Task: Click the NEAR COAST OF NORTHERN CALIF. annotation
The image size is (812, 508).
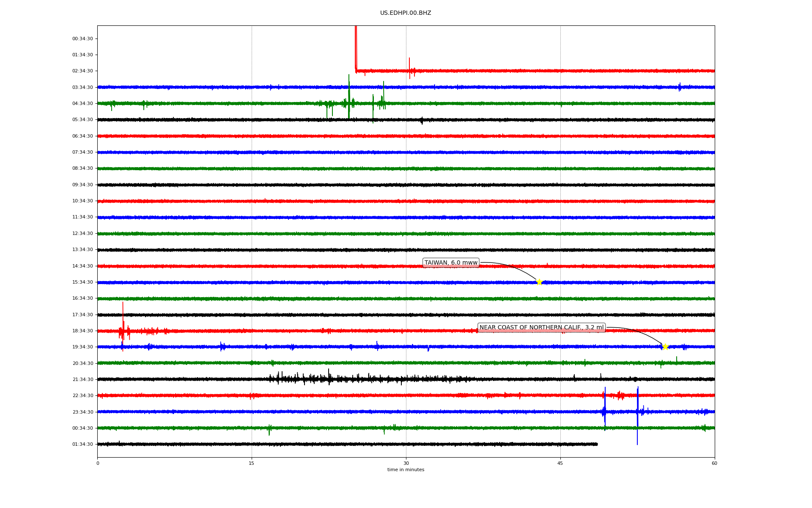Action: [x=541, y=328]
